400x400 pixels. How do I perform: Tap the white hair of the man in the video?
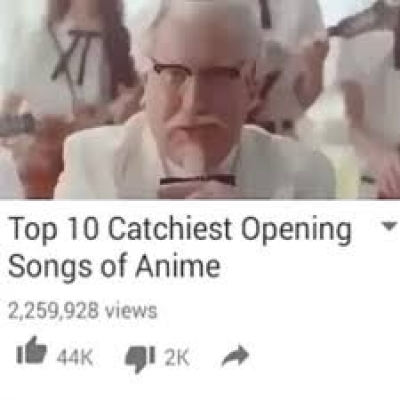point(200,28)
